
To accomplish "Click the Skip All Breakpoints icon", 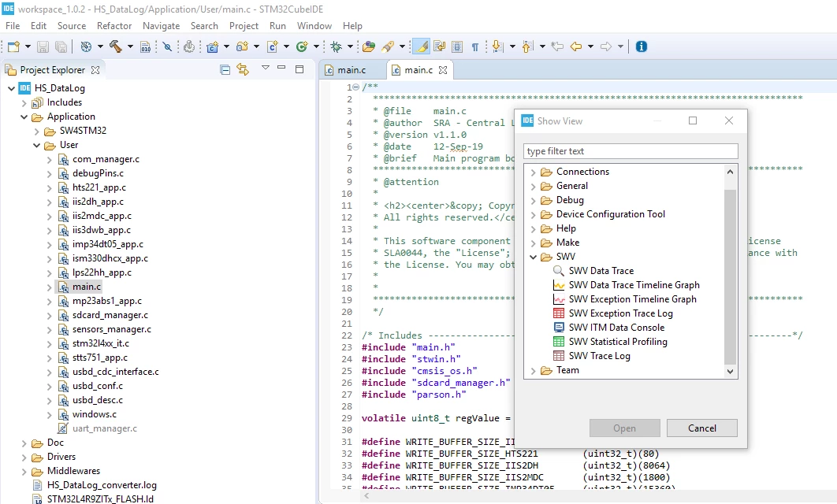I will (168, 47).
